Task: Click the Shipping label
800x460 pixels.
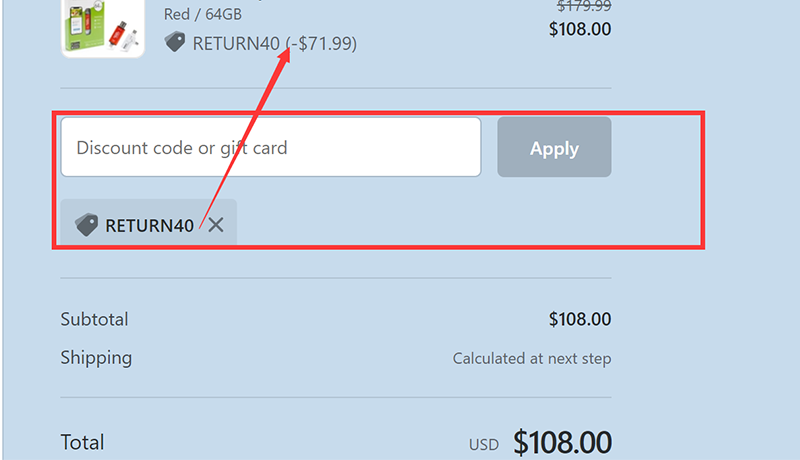Action: coord(96,357)
